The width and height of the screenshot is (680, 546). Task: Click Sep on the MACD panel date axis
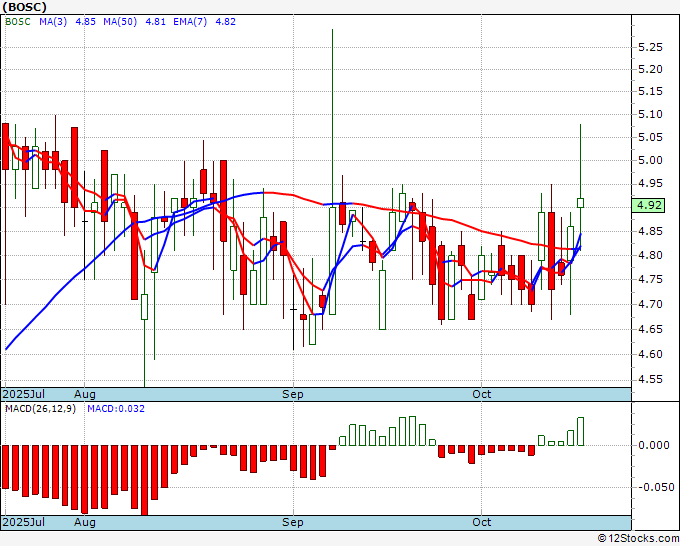pyautogui.click(x=293, y=522)
